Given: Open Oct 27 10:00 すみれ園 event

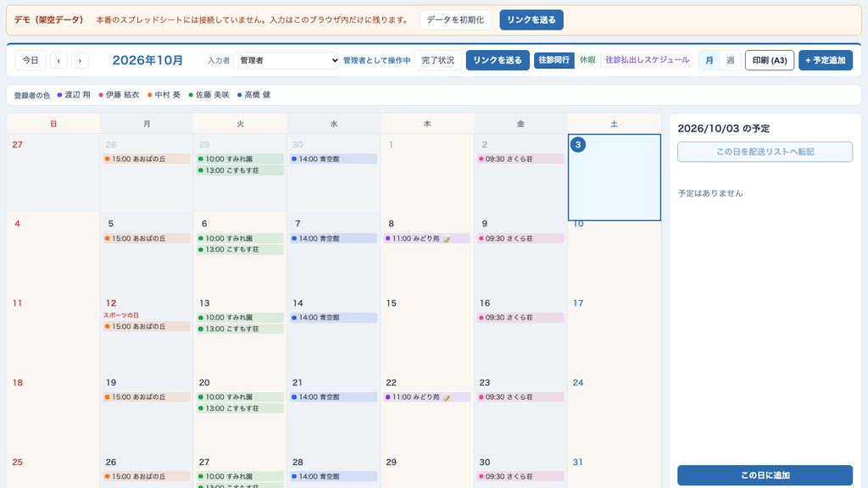Looking at the screenshot, I should 240,476.
